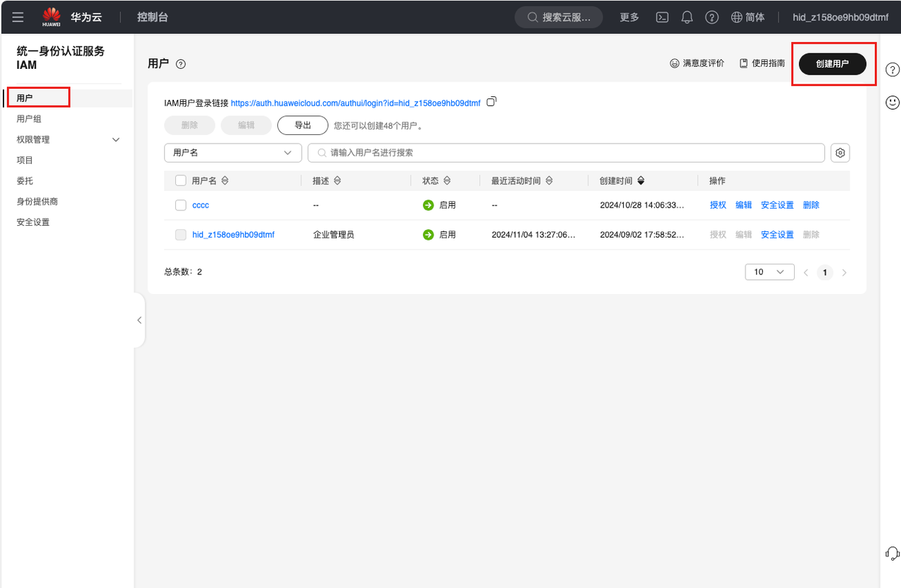The width and height of the screenshot is (901, 588).
Task: Click 2024/11/04 13:27:06 activity time
Action: (x=534, y=235)
